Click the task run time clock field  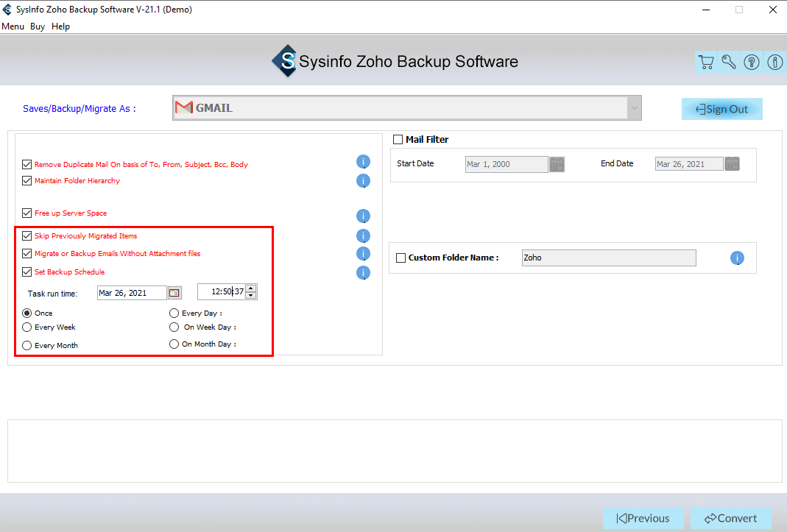coord(222,291)
